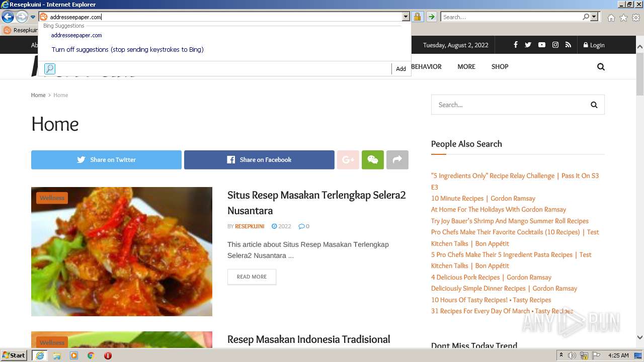Expand the address bar autocomplete dropdown
Viewport: 644px width, 362px height.
406,17
